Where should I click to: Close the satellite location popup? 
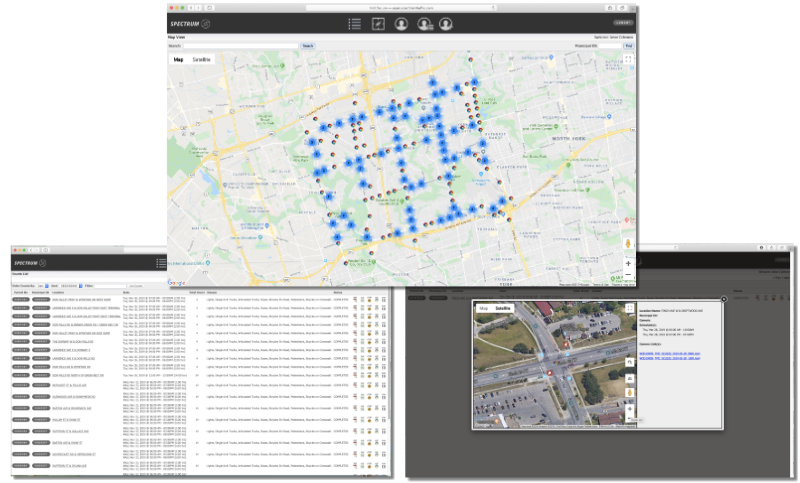723,298
